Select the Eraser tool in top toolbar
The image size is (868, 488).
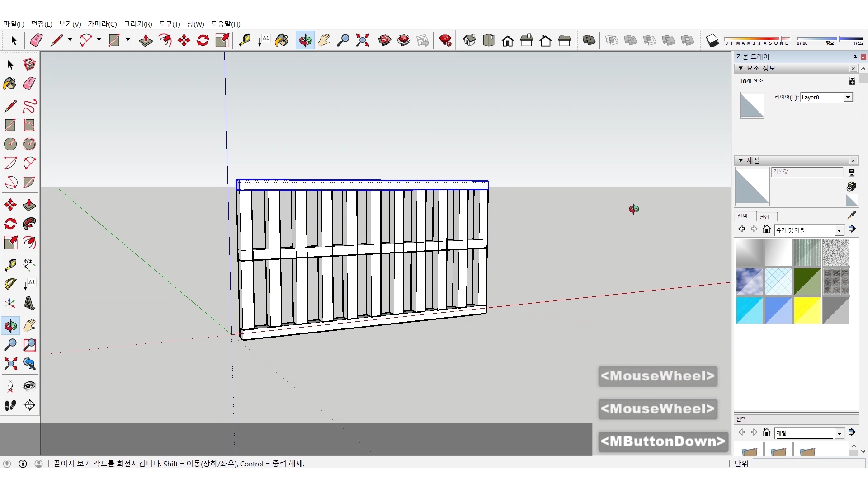tap(36, 41)
